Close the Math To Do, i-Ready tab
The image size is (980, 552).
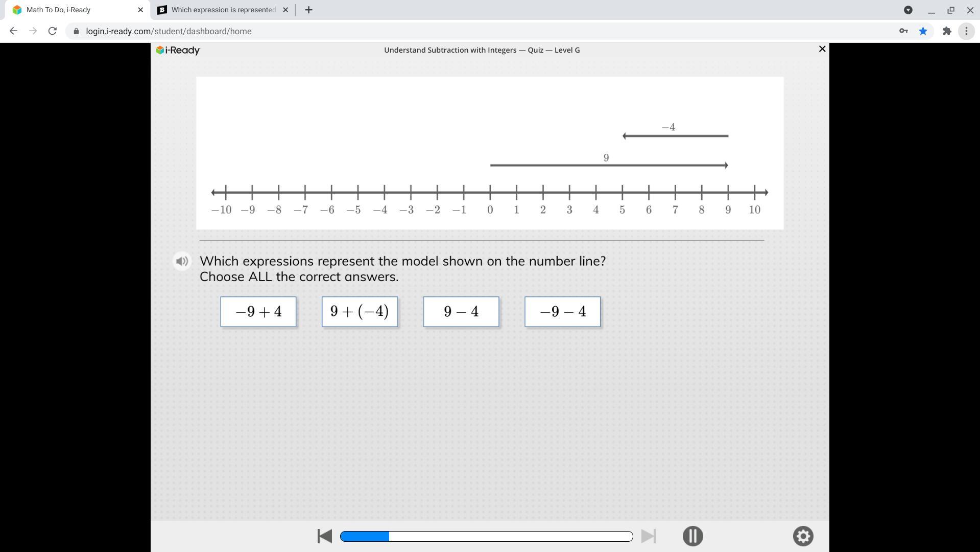click(140, 10)
